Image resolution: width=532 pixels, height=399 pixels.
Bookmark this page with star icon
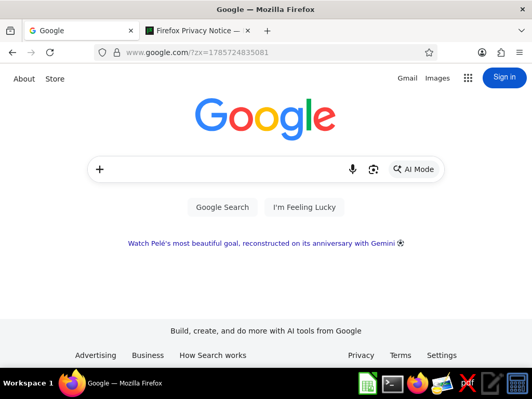pos(429,52)
